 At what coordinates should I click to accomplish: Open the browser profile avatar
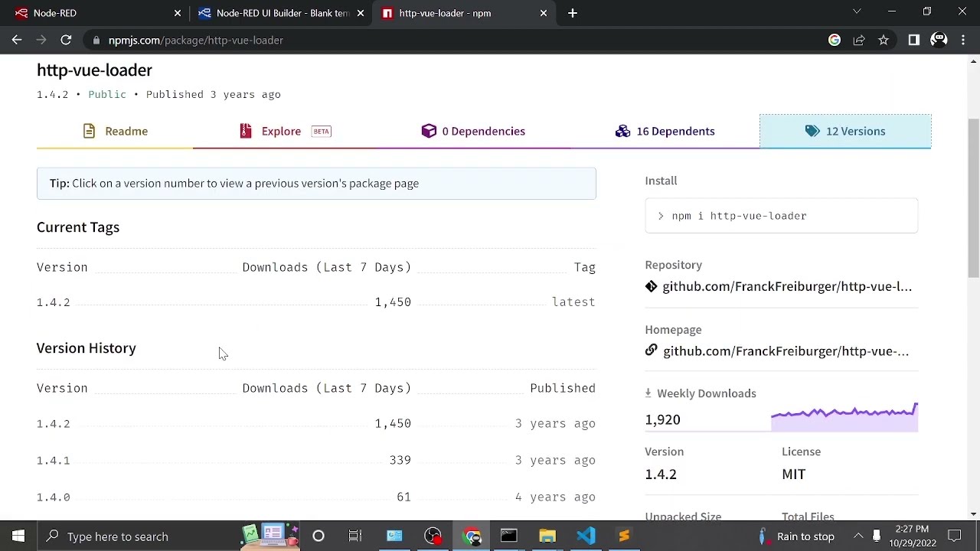coord(939,40)
